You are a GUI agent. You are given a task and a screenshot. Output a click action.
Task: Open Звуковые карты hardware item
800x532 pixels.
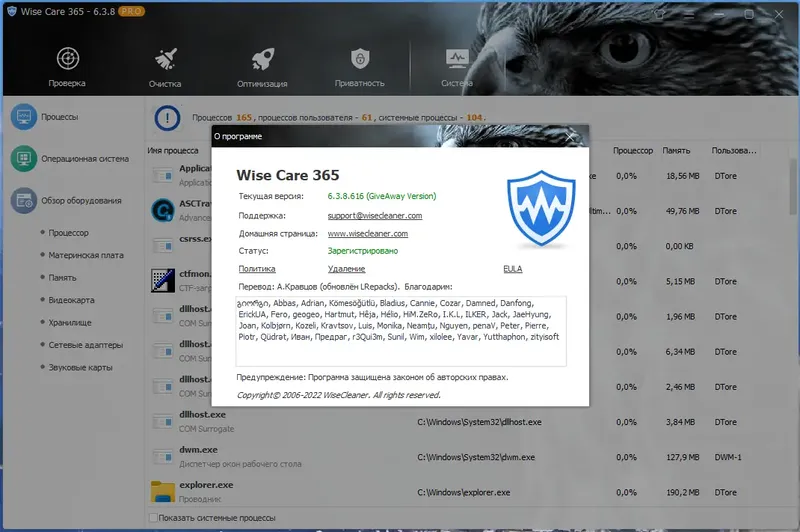pos(80,367)
